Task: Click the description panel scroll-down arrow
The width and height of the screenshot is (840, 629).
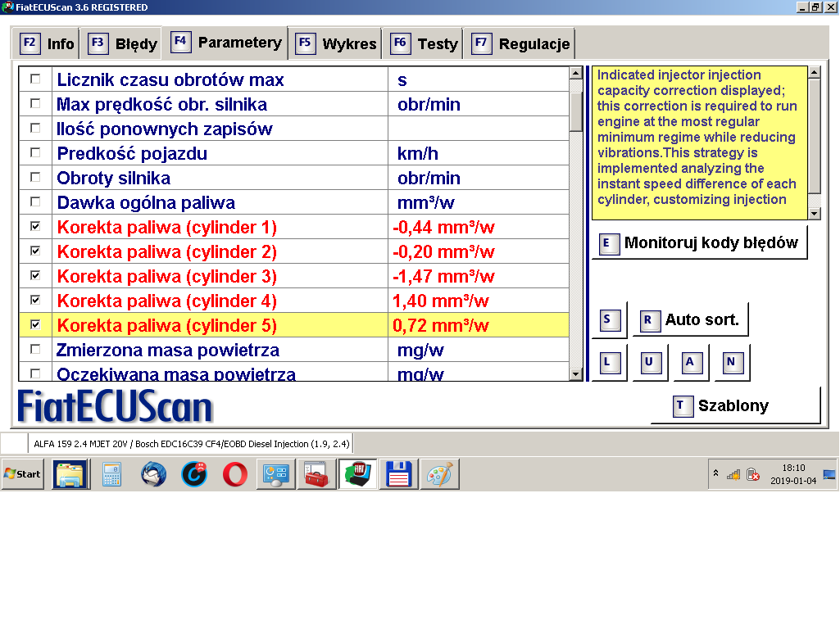Action: coord(815,214)
